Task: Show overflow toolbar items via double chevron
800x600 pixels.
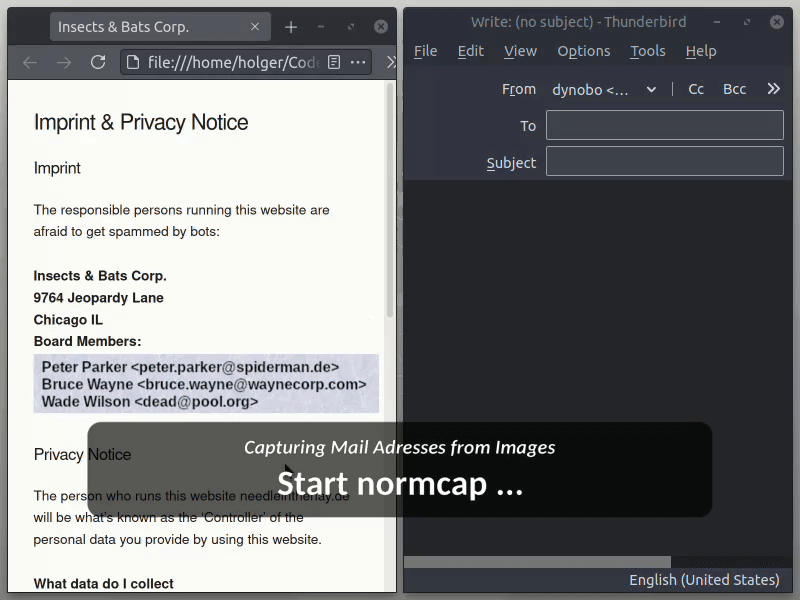Action: (389, 62)
